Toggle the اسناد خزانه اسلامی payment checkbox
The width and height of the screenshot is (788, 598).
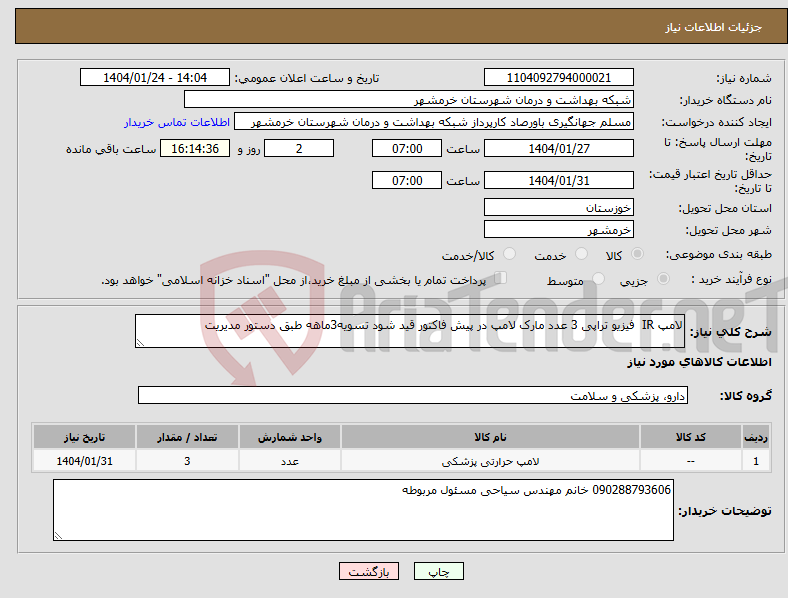click(501, 278)
